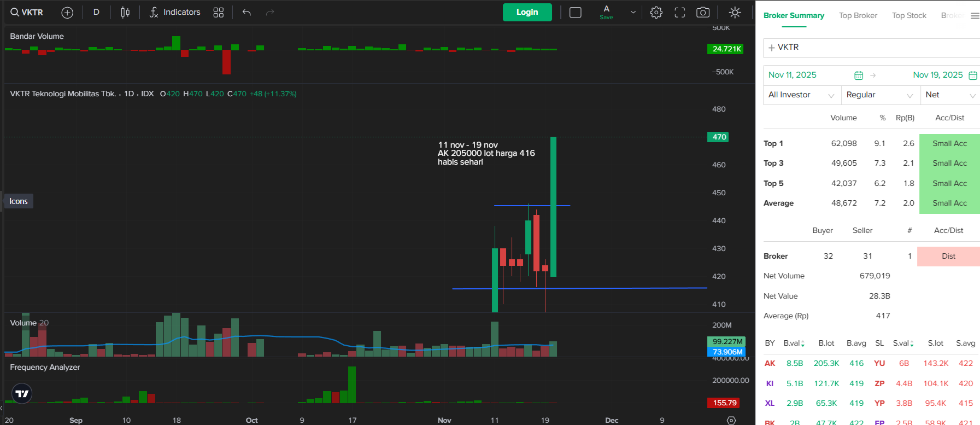980x425 pixels.
Task: Click the Top 1 volume 62,098
Action: click(844, 143)
